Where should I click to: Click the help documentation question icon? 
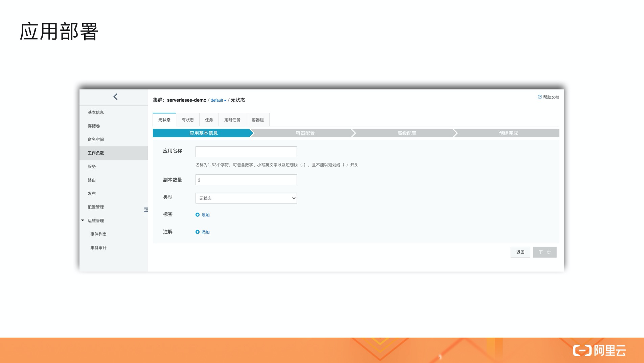click(539, 97)
